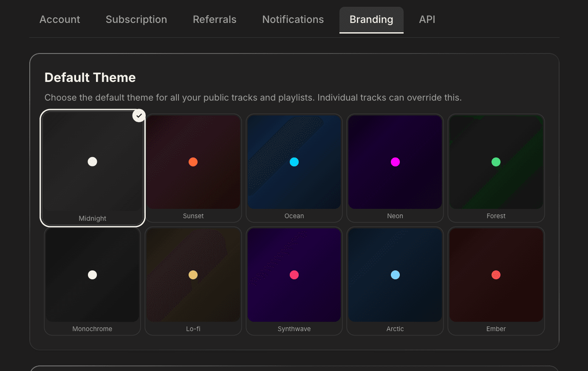Click the Synthwave theme label
Screen dimensions: 588x371
294,328
